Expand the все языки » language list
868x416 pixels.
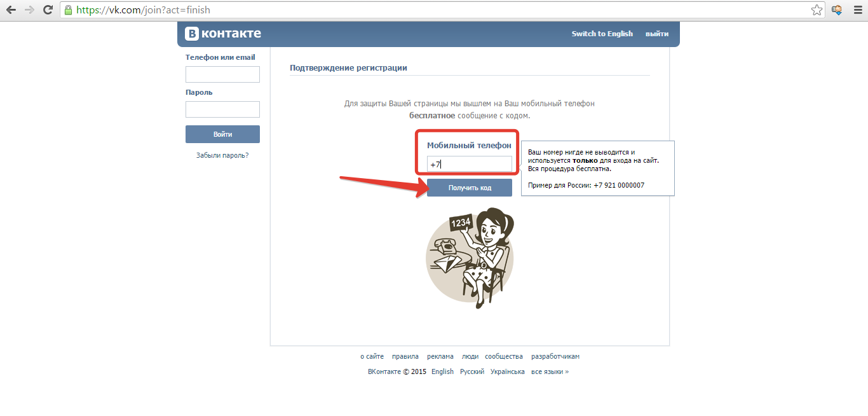pos(550,371)
